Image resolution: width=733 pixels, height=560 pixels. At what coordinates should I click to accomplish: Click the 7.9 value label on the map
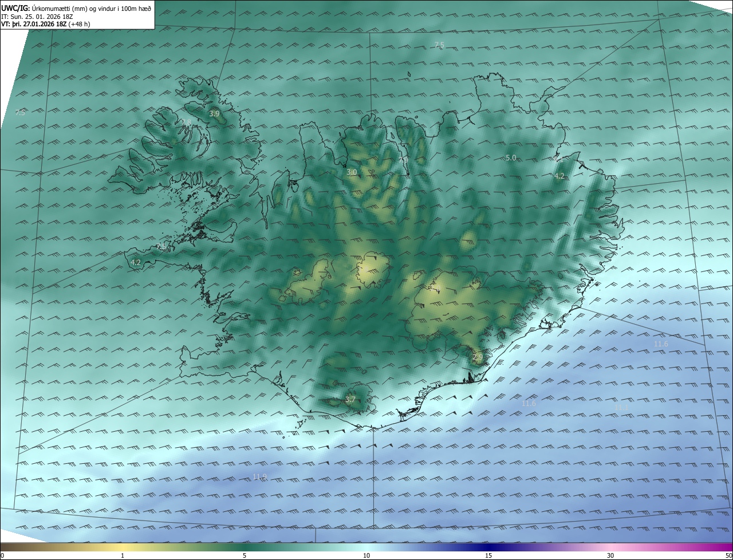click(403, 161)
